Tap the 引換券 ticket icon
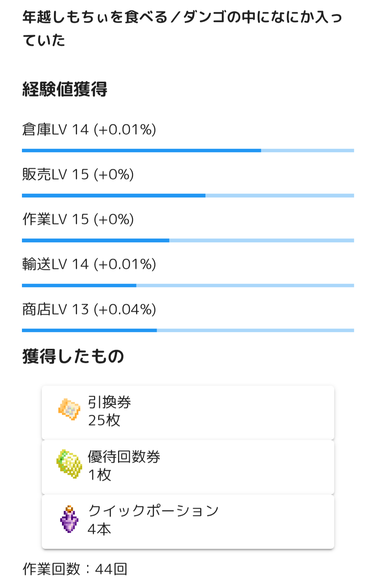This screenshot has width=367, height=588. click(x=69, y=409)
